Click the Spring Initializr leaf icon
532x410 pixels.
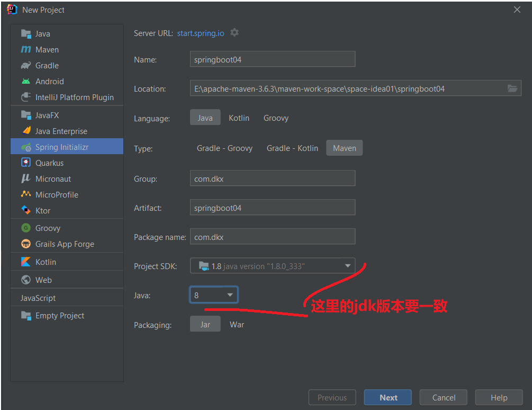click(26, 147)
